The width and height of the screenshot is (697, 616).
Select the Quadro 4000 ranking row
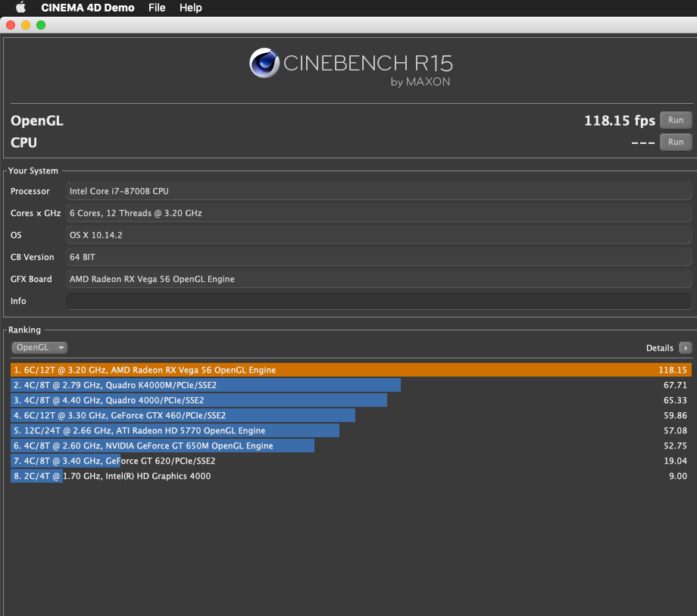pyautogui.click(x=352, y=400)
